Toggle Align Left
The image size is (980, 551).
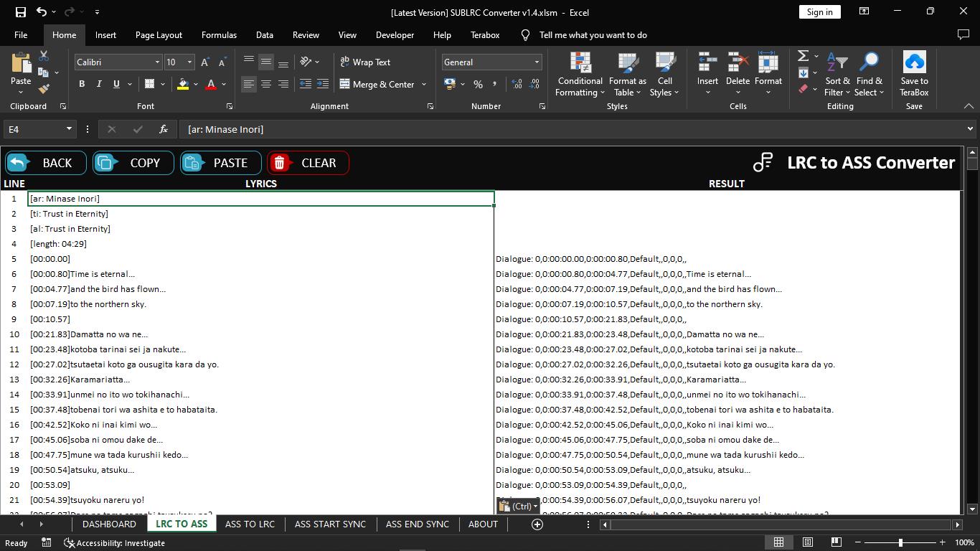click(x=248, y=84)
